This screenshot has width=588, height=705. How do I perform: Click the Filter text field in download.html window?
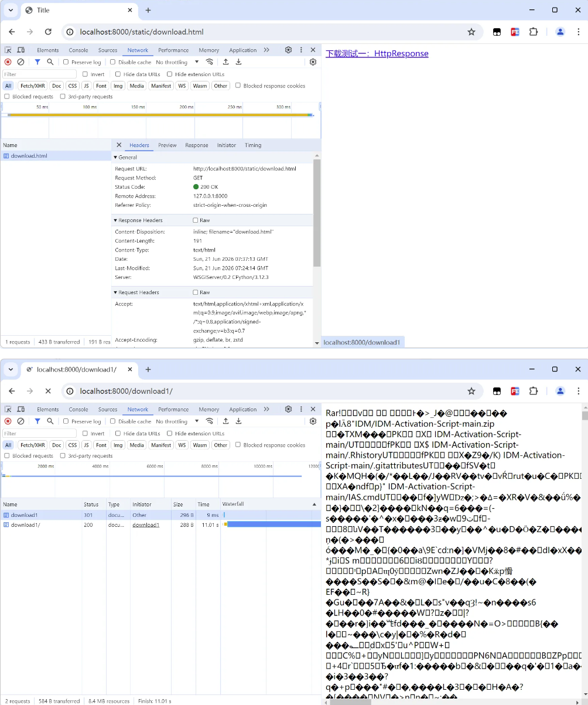pos(39,74)
